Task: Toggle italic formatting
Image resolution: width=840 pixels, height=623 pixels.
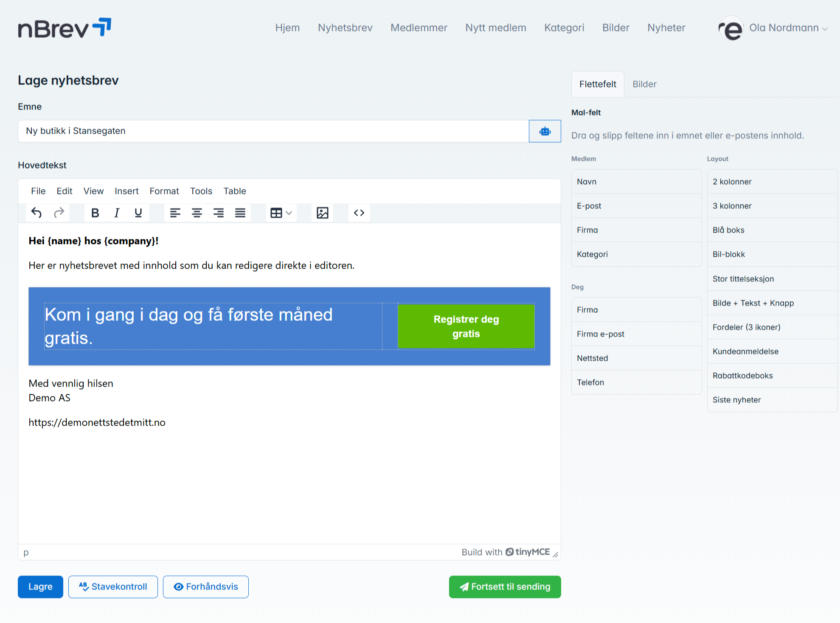Action: [117, 213]
